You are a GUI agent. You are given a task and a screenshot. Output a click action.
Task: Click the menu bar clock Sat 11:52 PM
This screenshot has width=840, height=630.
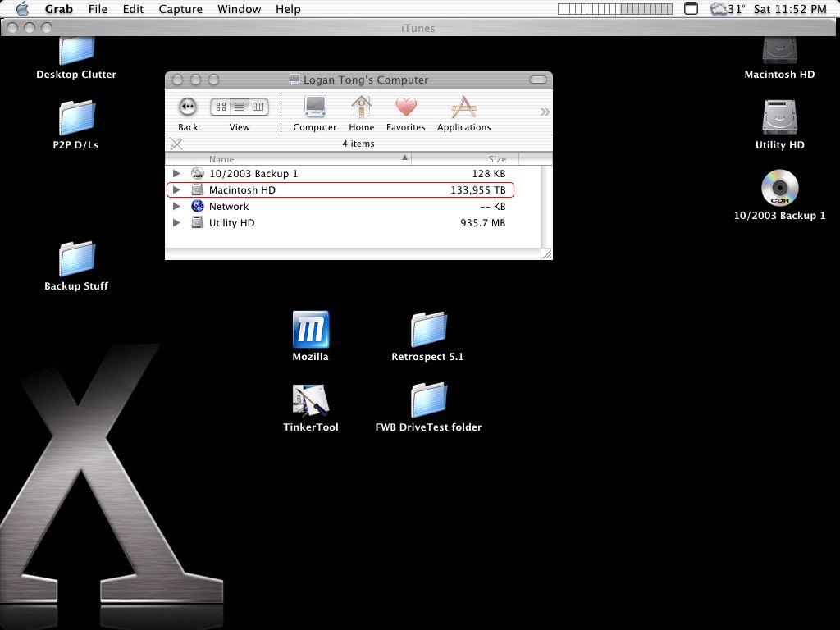[790, 9]
